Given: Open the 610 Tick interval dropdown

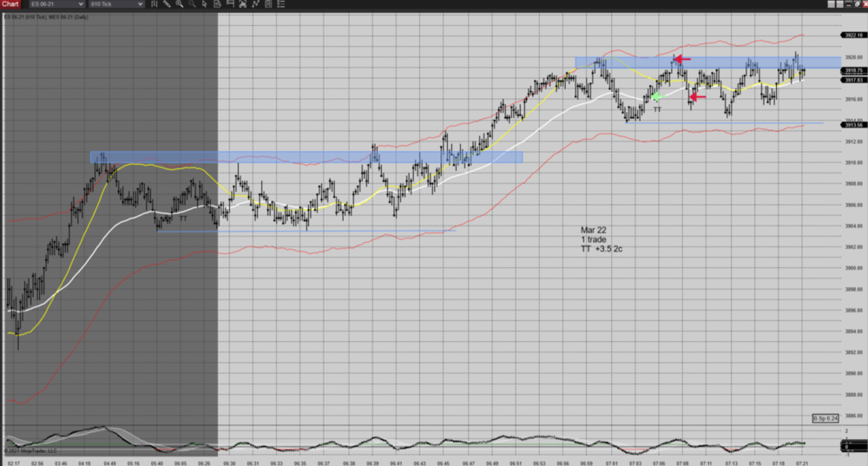Looking at the screenshot, I should coord(116,4).
